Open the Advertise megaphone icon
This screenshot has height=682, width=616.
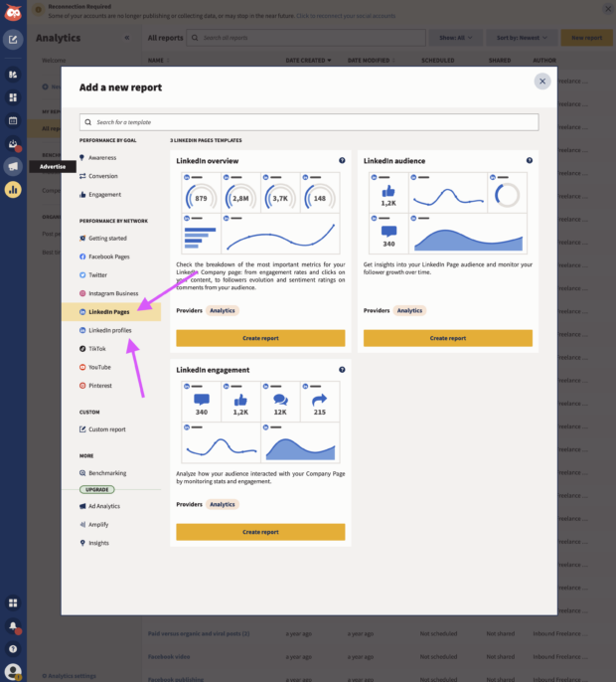(13, 167)
